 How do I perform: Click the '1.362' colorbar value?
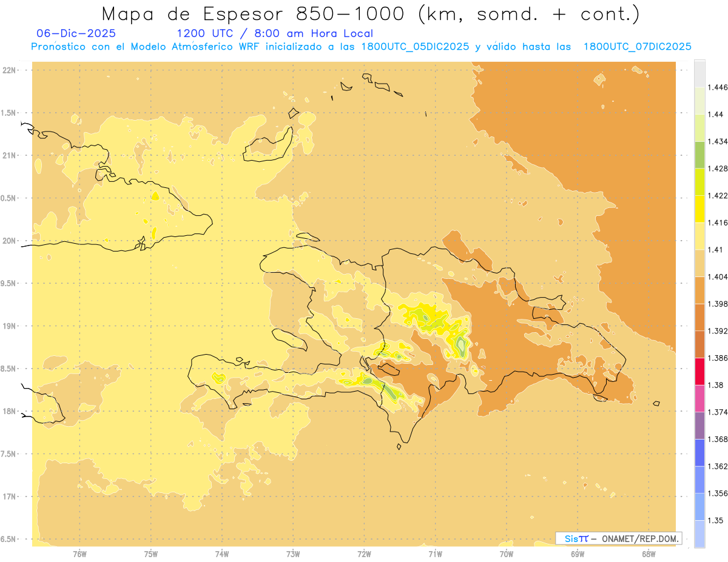[718, 466]
